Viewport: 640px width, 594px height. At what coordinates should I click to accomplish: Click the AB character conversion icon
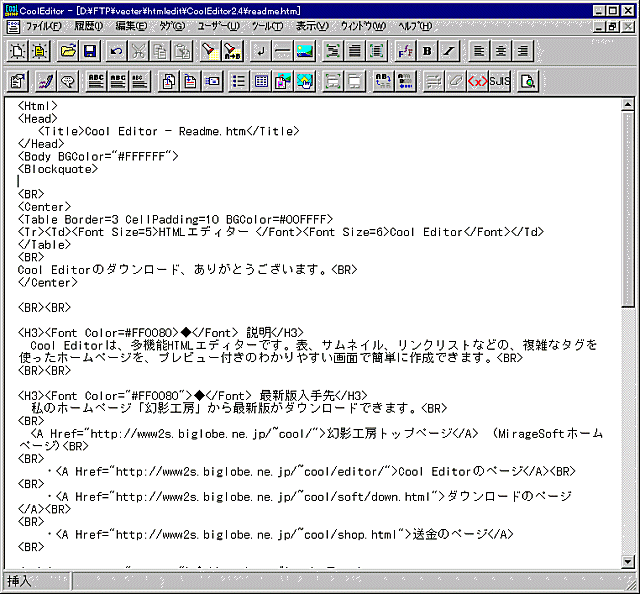coord(383,81)
